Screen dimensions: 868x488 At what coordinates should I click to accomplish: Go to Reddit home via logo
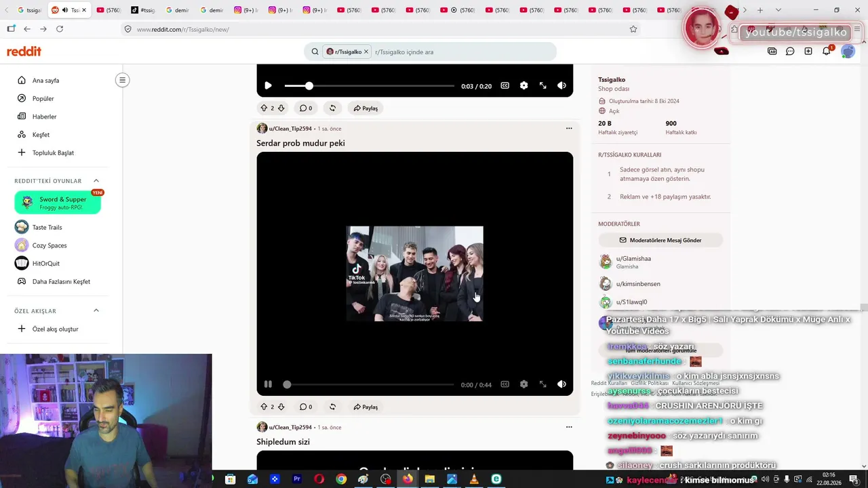coord(24,52)
